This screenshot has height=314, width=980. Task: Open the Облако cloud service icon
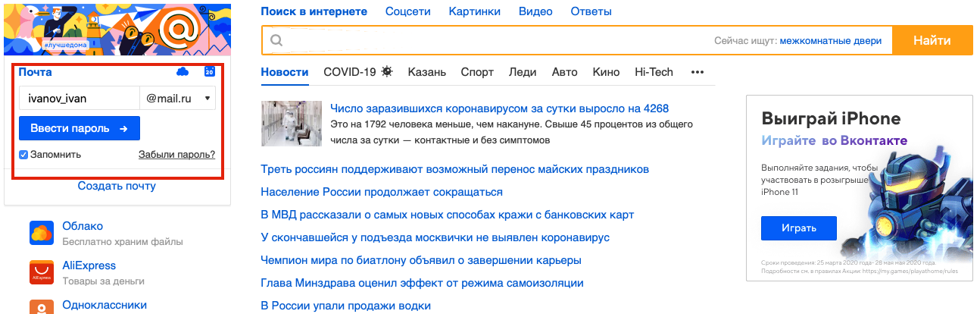[42, 234]
